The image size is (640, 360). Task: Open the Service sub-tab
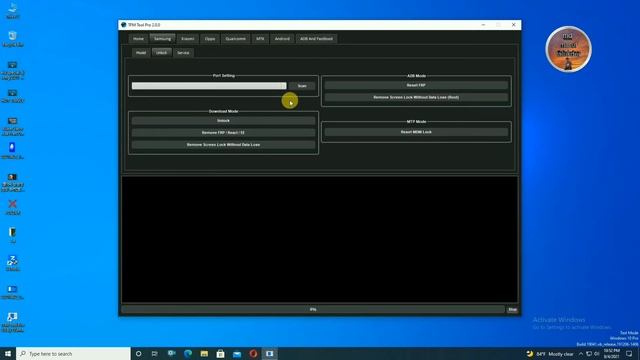click(x=183, y=53)
